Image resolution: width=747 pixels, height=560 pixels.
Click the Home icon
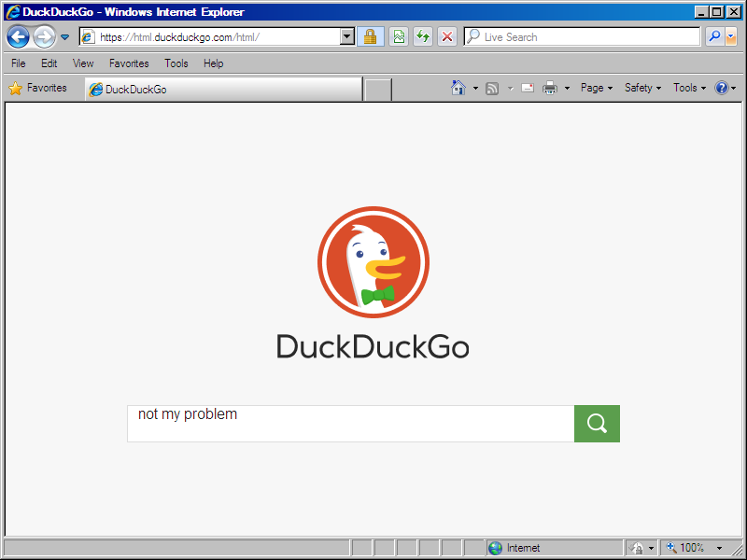click(458, 88)
